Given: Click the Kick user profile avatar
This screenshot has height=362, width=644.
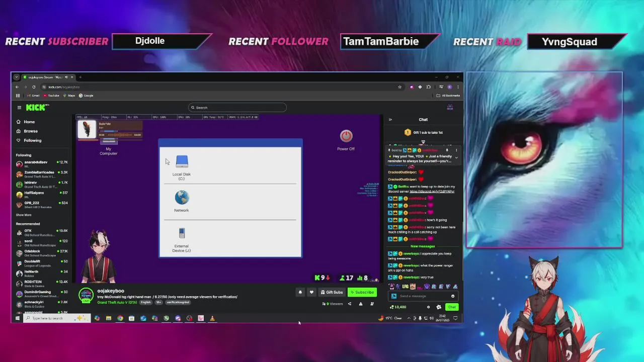Looking at the screenshot, I should 450,107.
